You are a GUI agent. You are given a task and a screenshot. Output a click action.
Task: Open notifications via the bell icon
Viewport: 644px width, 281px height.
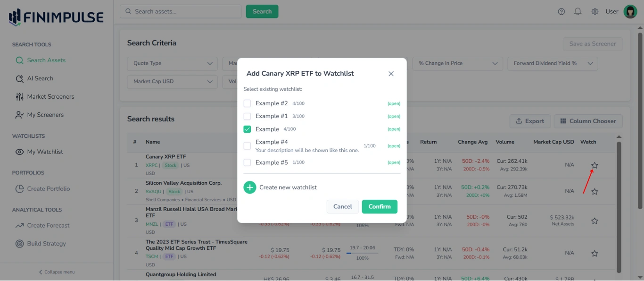pos(578,11)
